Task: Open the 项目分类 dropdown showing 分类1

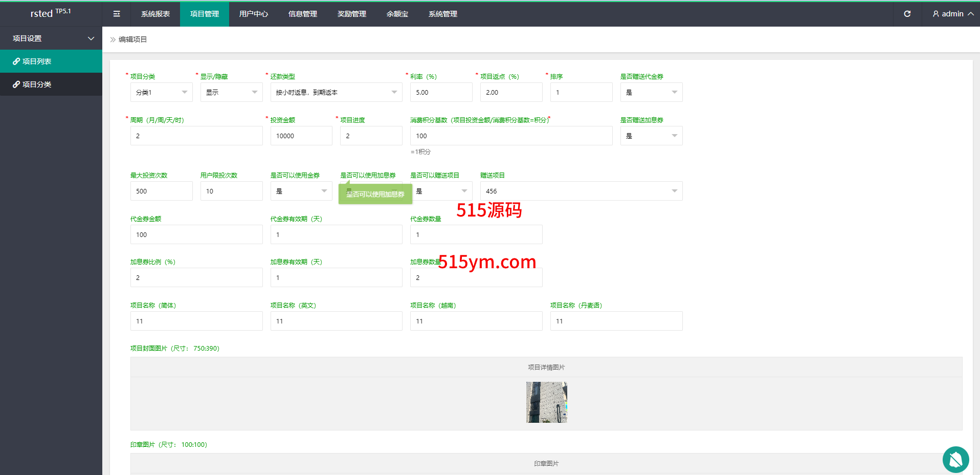Action: (x=161, y=92)
